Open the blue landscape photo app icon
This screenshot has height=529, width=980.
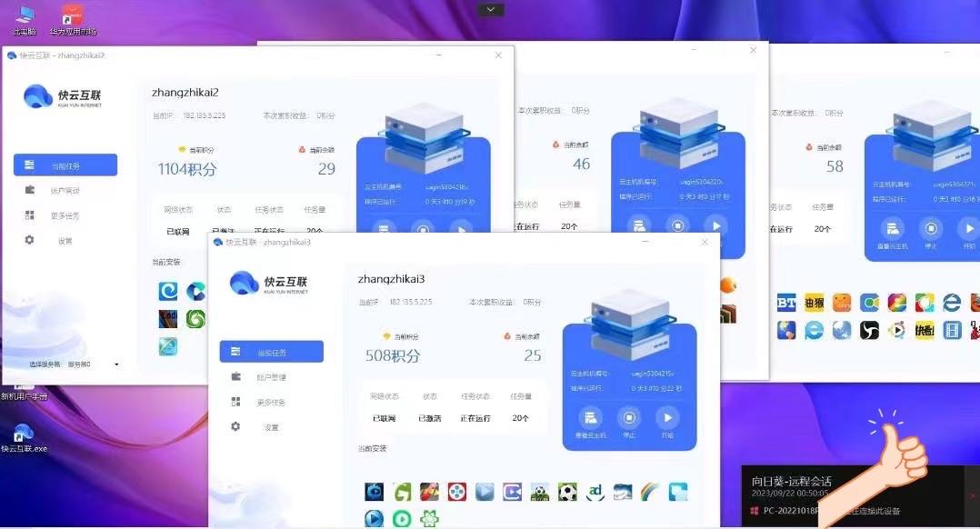(623, 492)
